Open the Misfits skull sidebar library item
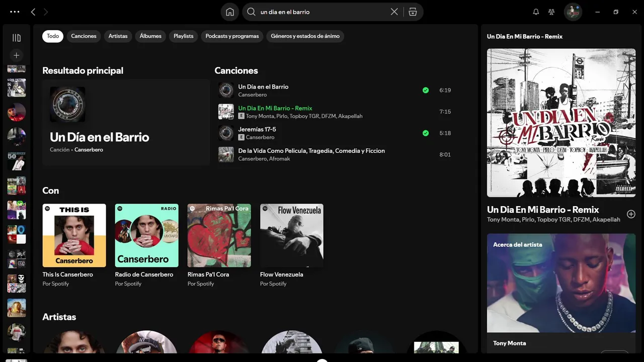The image size is (644, 362). [17, 284]
